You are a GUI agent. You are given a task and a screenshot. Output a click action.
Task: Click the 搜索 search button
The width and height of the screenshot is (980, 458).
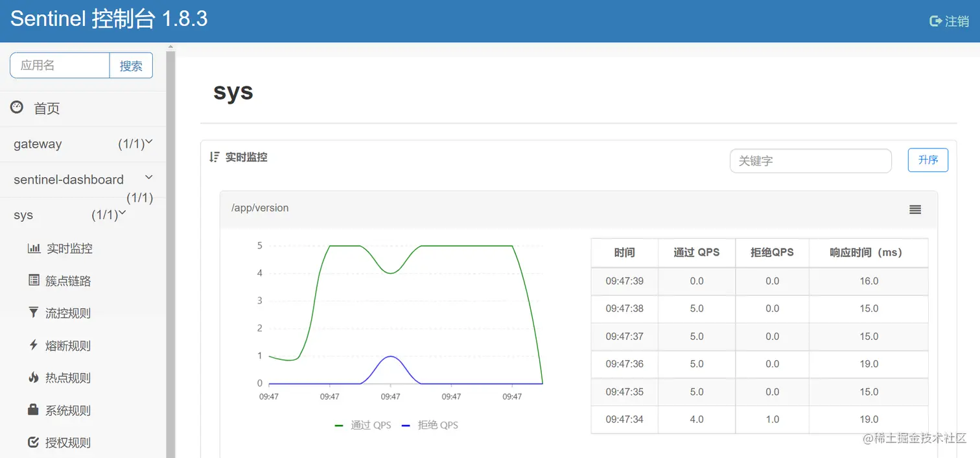(x=131, y=66)
